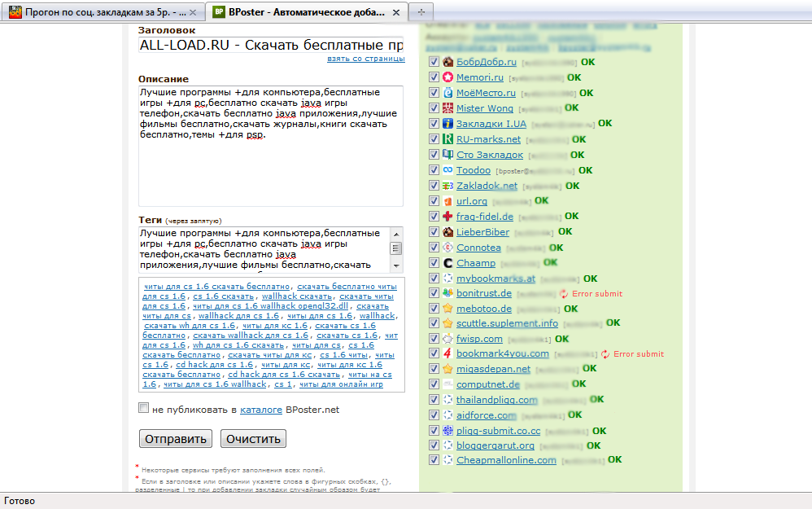Click 'Error submit' text next to bookmark4you.com

[639, 354]
